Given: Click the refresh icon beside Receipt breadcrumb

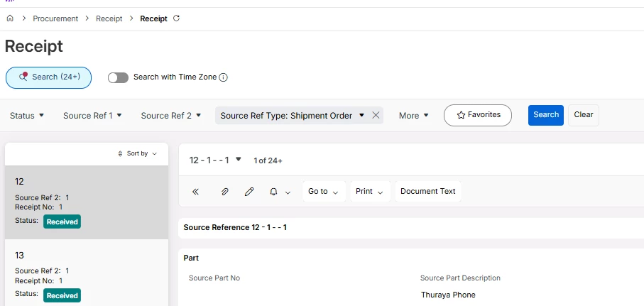Looking at the screenshot, I should tap(177, 18).
